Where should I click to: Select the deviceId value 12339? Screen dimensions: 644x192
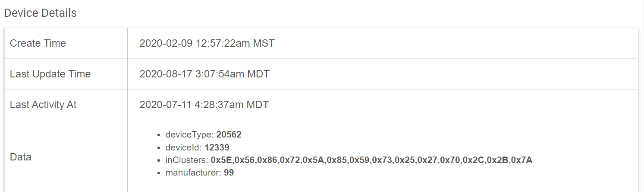click(217, 147)
